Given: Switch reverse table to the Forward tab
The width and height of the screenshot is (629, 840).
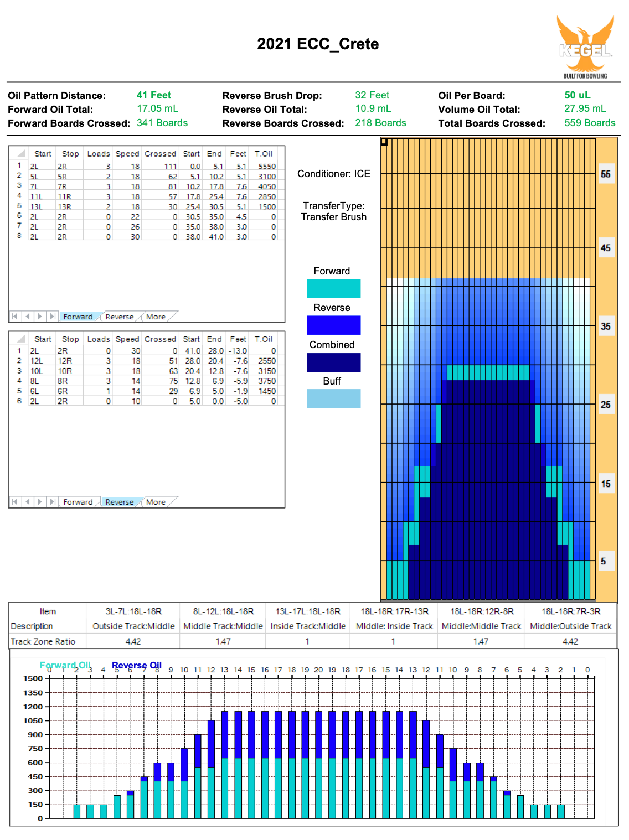Looking at the screenshot, I should click(78, 502).
